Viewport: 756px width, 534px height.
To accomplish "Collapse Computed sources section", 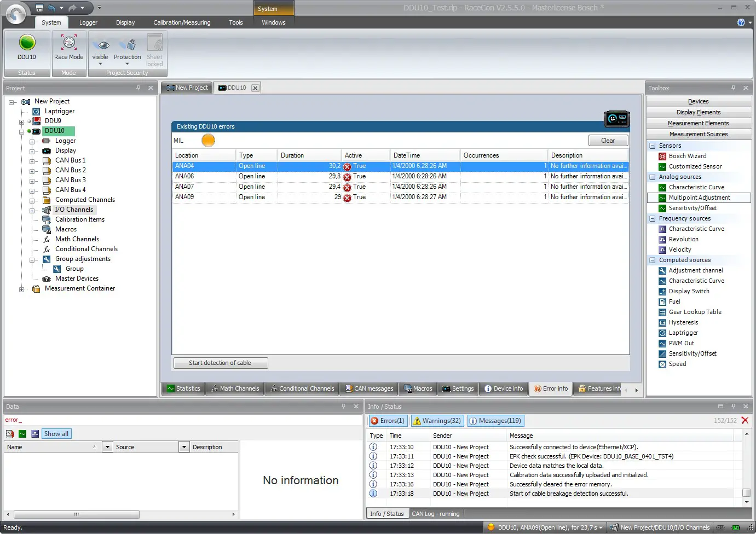I will pos(653,260).
